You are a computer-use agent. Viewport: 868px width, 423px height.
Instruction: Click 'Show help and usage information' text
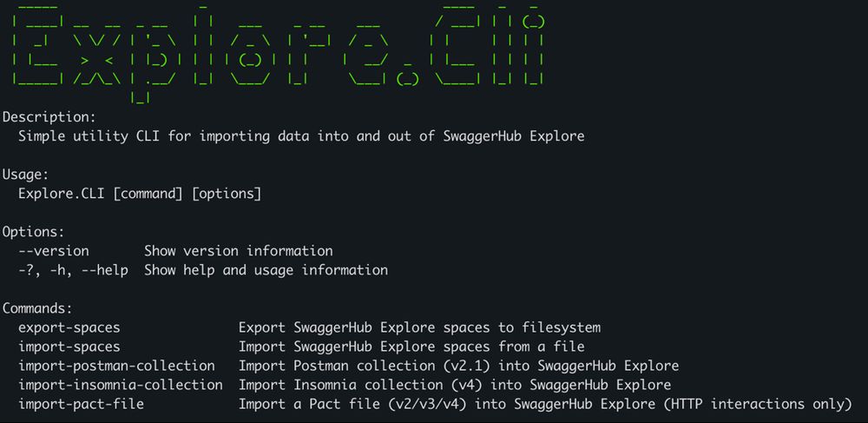point(266,270)
